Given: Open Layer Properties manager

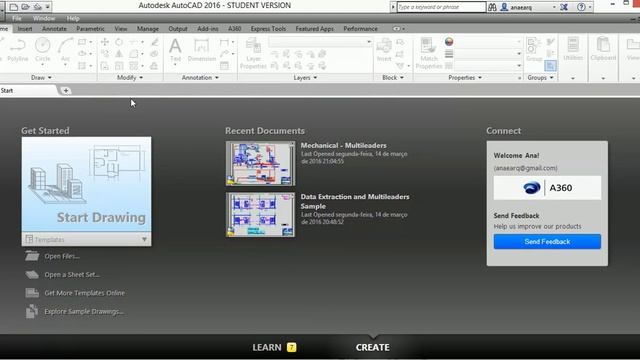Looking at the screenshot, I should (x=253, y=53).
